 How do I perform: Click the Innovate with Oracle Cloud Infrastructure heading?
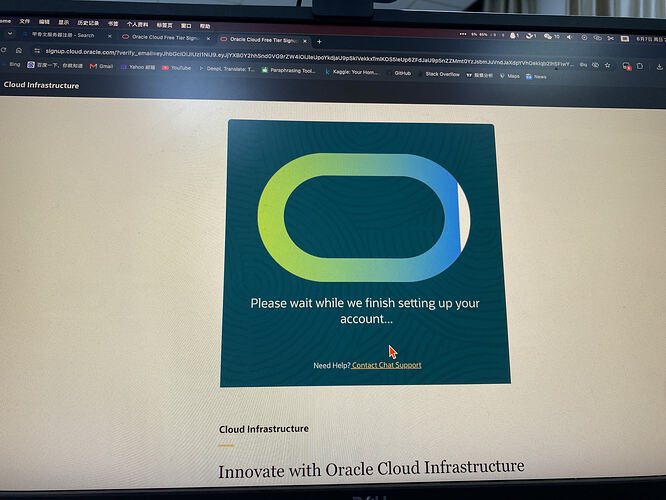(x=371, y=469)
